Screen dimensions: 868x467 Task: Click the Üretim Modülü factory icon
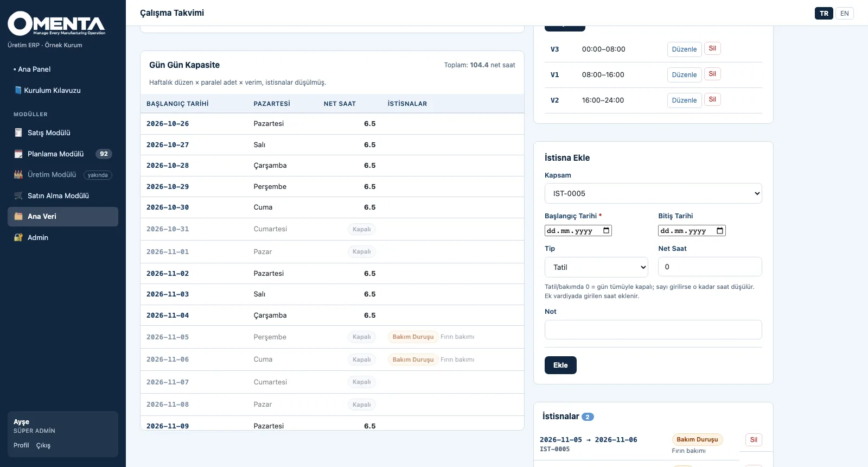[x=18, y=174]
